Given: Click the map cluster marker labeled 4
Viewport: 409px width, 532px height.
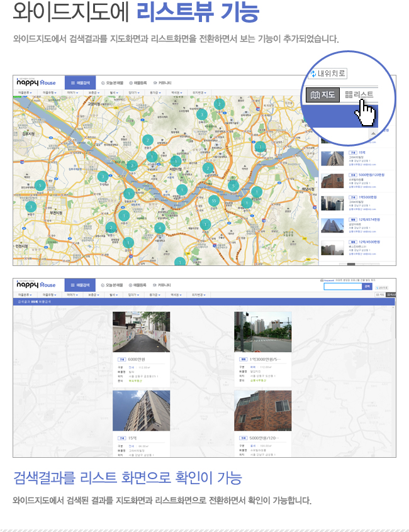Looking at the screenshot, I should point(160,228).
